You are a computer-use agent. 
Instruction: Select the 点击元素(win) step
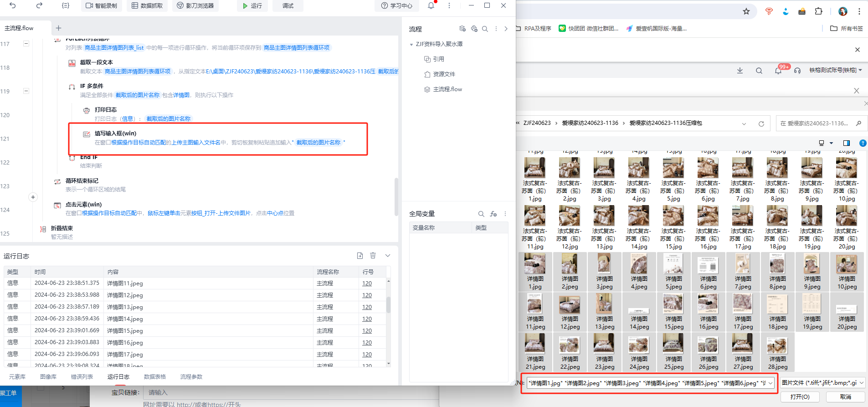coord(84,205)
